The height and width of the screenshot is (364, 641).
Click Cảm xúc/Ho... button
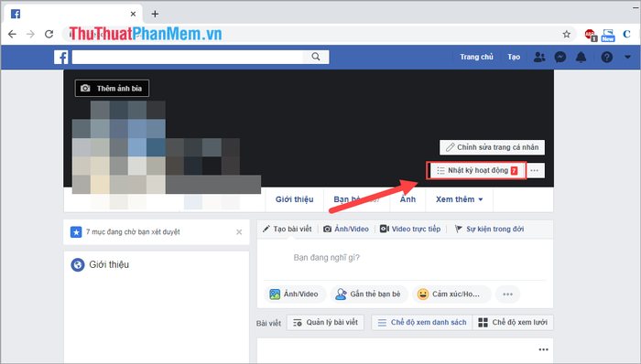(451, 294)
